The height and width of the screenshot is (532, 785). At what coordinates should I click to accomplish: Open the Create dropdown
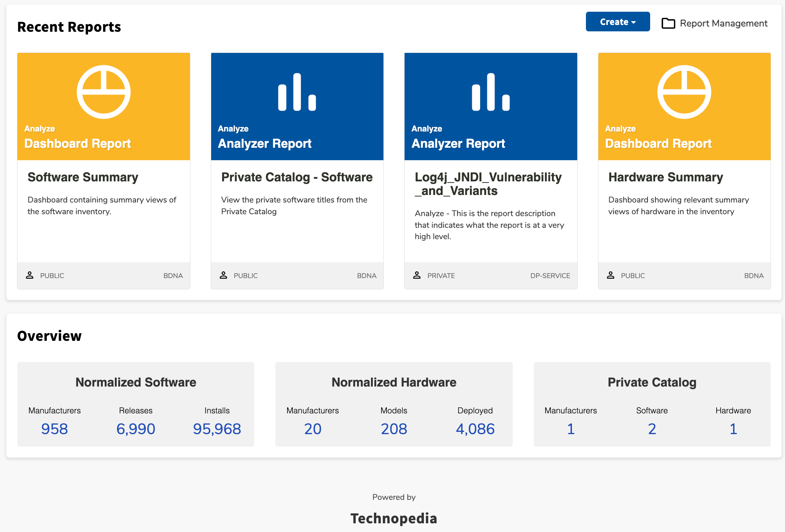pyautogui.click(x=617, y=22)
